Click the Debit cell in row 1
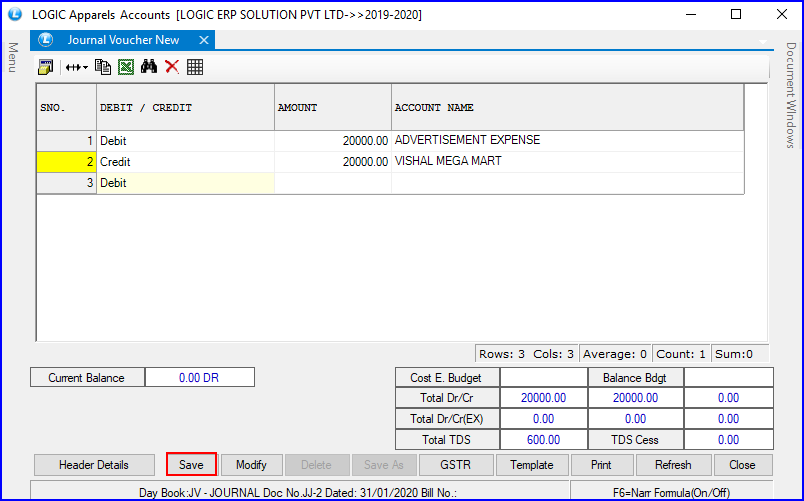 186,141
